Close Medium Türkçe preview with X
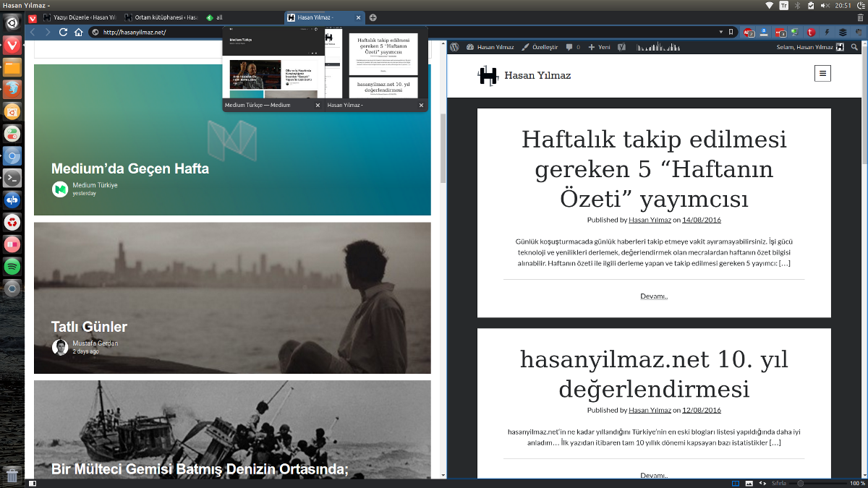The width and height of the screenshot is (868, 488). pyautogui.click(x=318, y=106)
